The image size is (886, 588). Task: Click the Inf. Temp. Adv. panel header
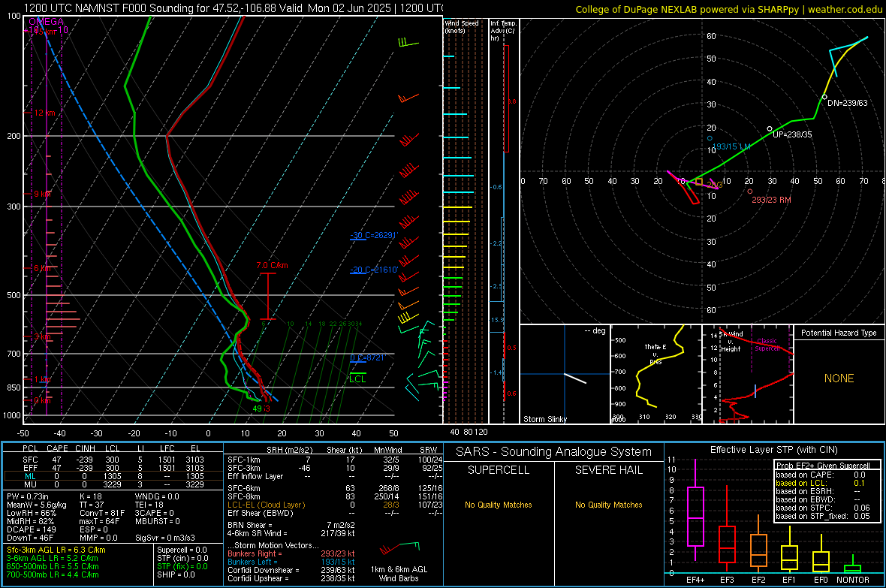(x=503, y=31)
